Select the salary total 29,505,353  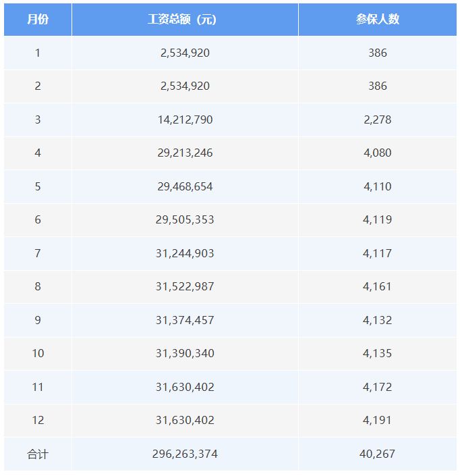[x=185, y=220]
